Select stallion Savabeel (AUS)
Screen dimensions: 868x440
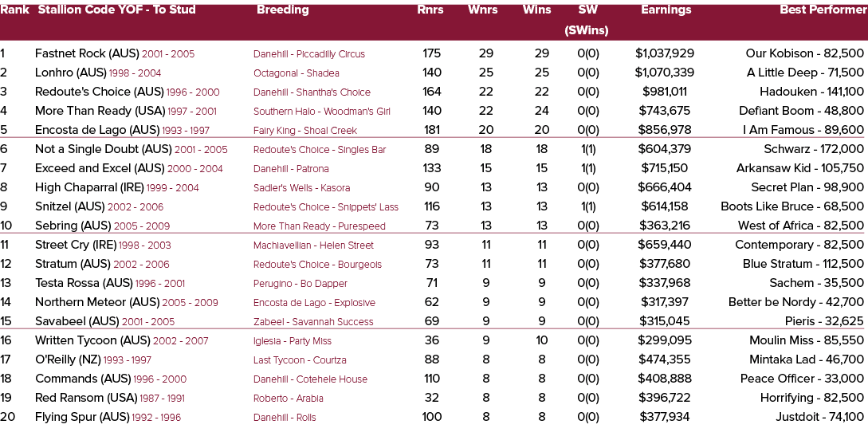pos(77,321)
